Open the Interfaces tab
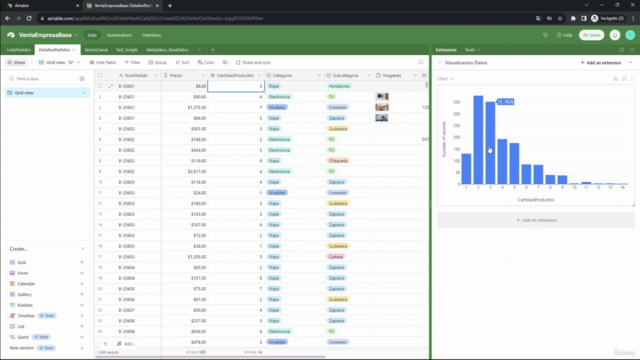 (x=151, y=35)
